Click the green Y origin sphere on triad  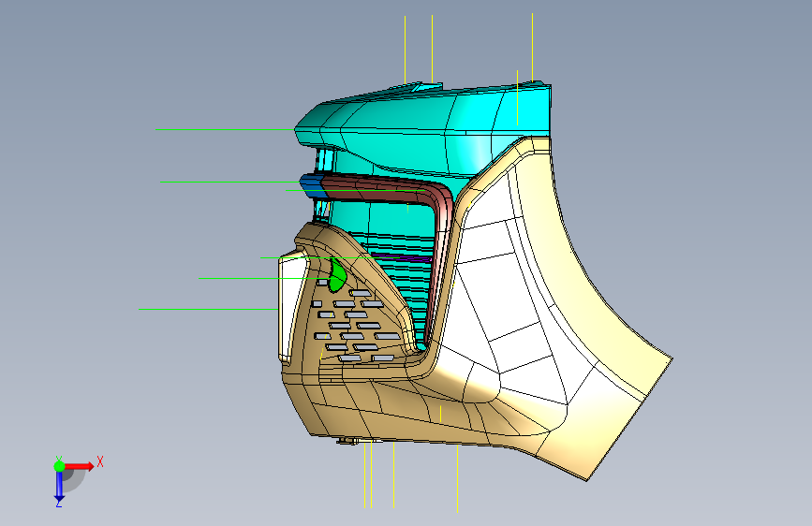point(59,466)
